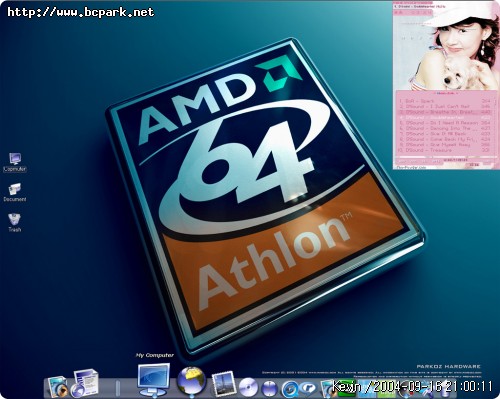
Task: Click the now-playing song title in player
Action: click(419, 6)
